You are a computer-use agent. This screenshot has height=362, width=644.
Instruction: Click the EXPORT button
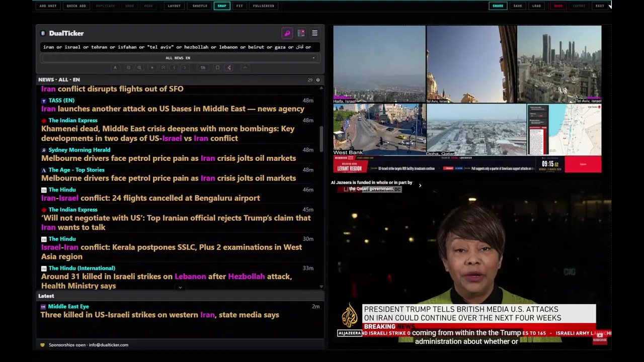pos(579,6)
